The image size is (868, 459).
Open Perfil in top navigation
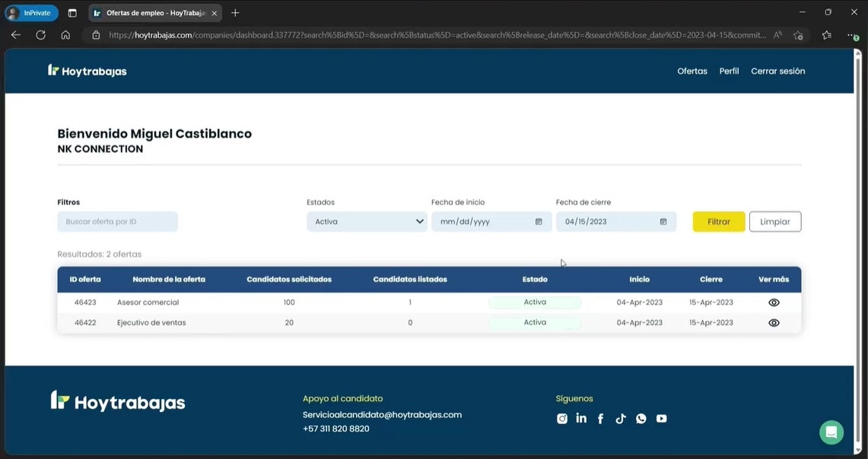coord(729,71)
